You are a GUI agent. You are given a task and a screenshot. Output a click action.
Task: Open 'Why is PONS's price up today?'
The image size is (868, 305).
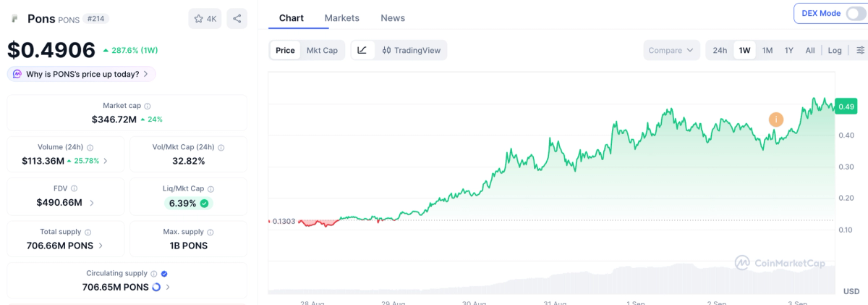click(82, 74)
